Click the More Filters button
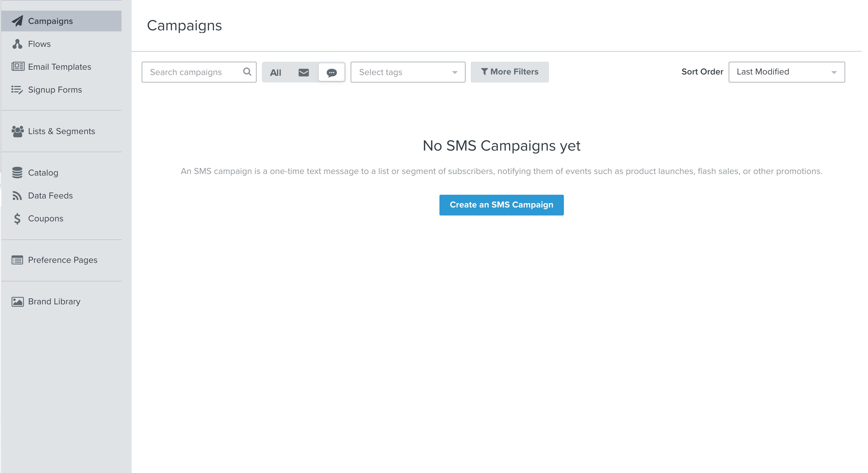The width and height of the screenshot is (868, 473). [x=509, y=72]
